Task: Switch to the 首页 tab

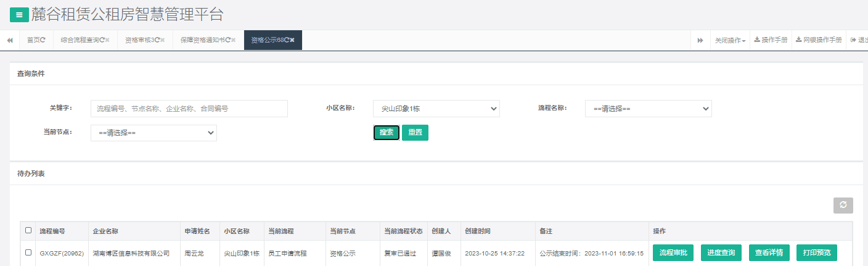Action: [36, 40]
